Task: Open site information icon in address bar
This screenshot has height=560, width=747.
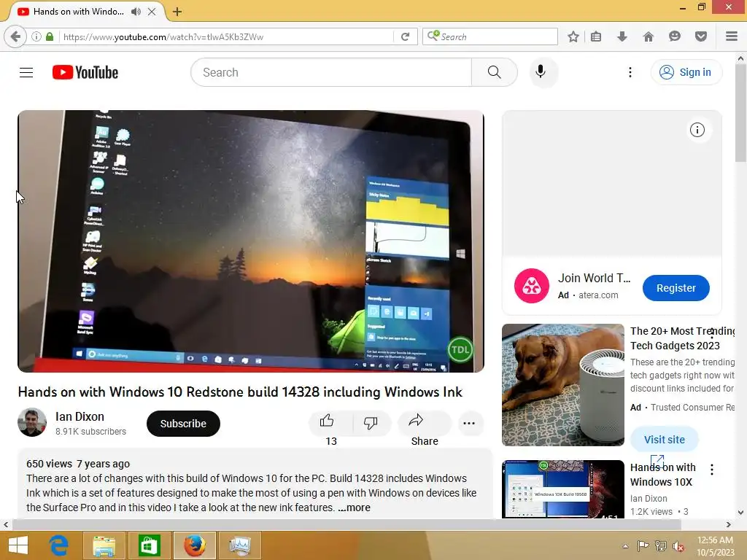Action: (x=36, y=36)
